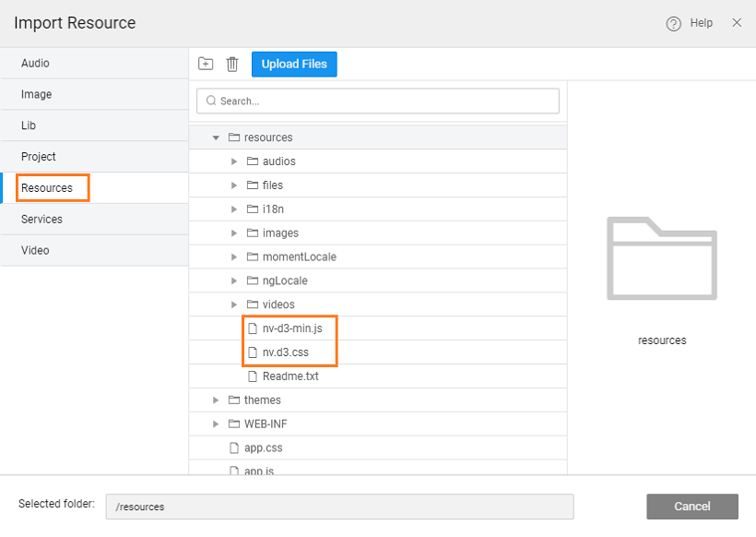Viewport: 756px width, 537px height.
Task: Click the magnifier icon in search box
Action: click(211, 101)
